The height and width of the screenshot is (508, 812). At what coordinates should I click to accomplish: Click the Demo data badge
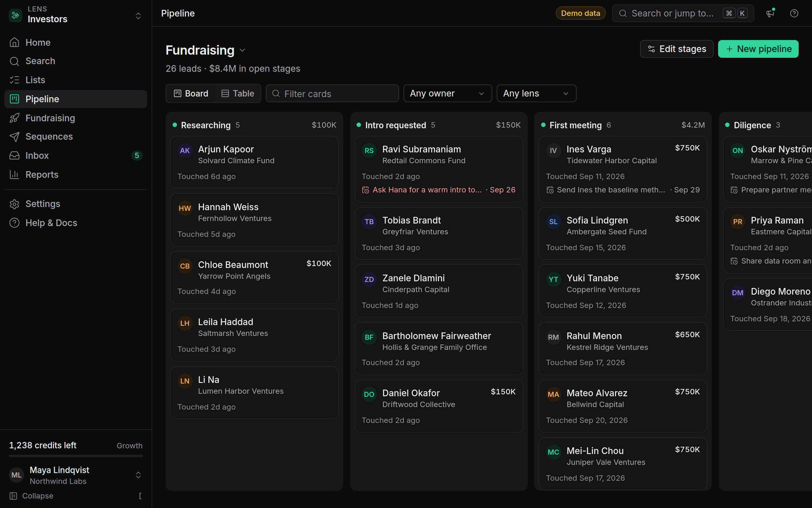(x=580, y=13)
